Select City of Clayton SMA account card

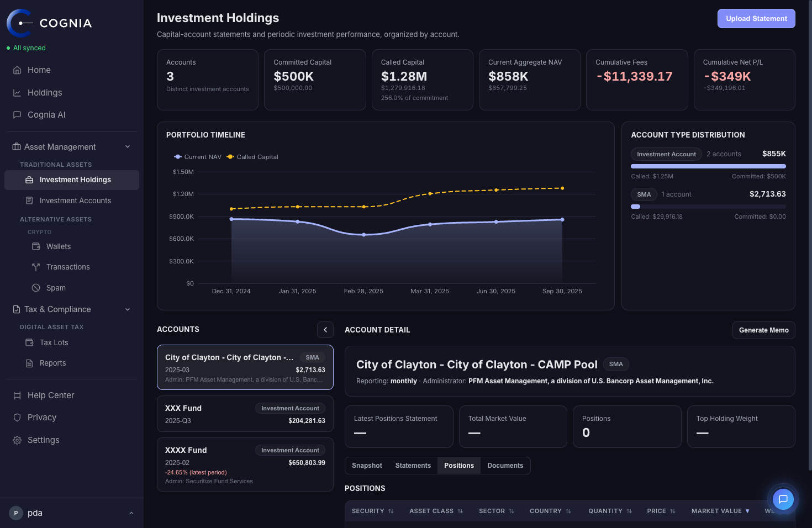[245, 367]
